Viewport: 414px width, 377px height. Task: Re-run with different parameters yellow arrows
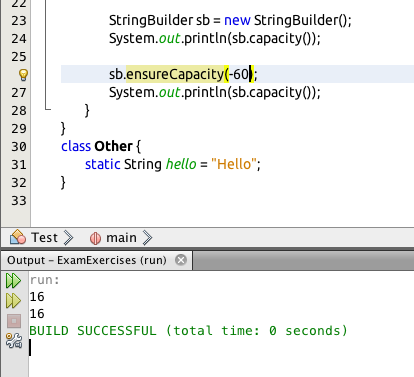tap(13, 301)
